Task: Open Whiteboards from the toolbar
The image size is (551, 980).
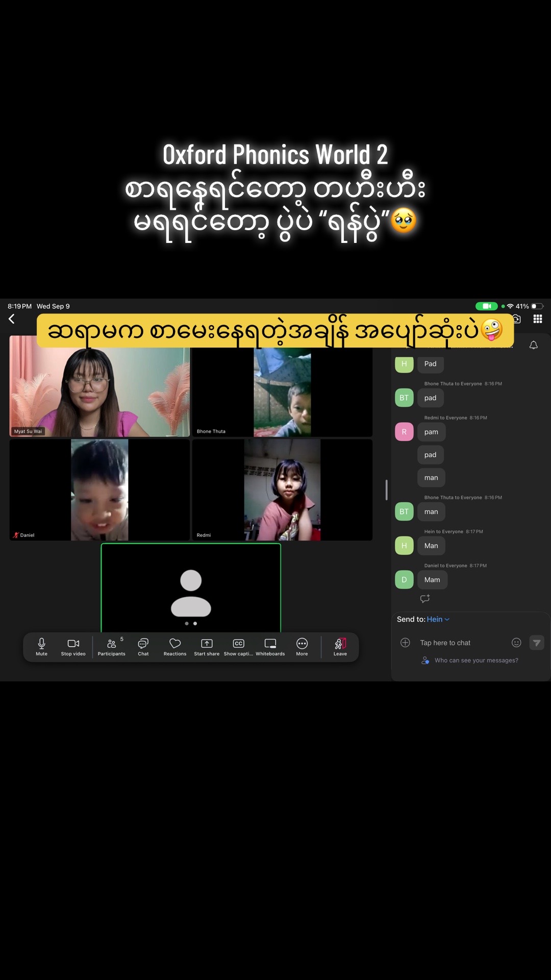Action: [270, 647]
